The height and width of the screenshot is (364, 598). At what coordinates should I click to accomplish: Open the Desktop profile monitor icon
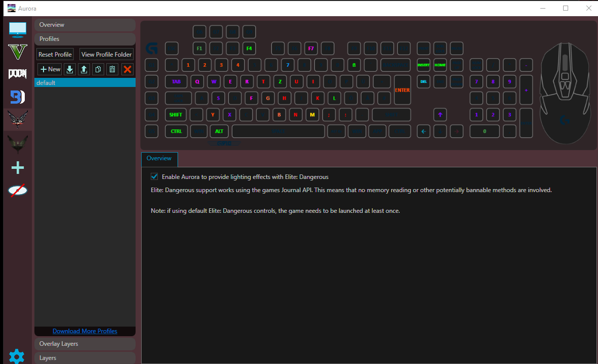pyautogui.click(x=18, y=30)
